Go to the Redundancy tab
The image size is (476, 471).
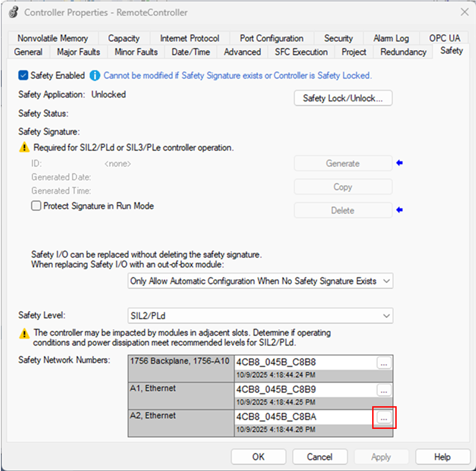[403, 52]
